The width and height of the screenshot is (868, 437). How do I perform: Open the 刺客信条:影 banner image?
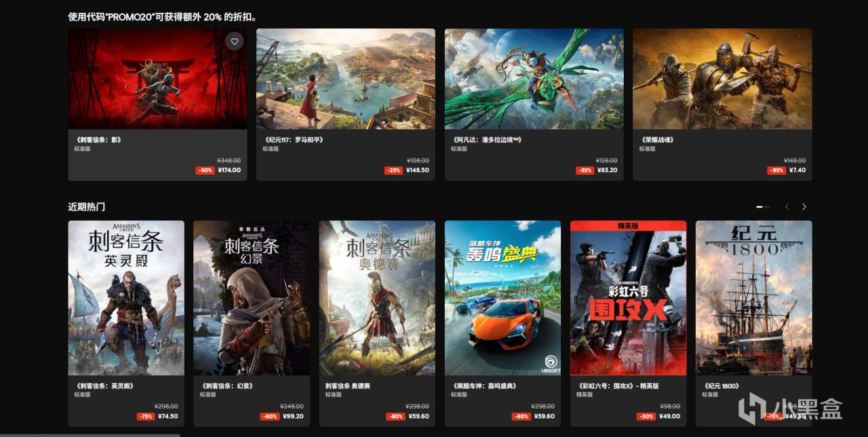[157, 79]
